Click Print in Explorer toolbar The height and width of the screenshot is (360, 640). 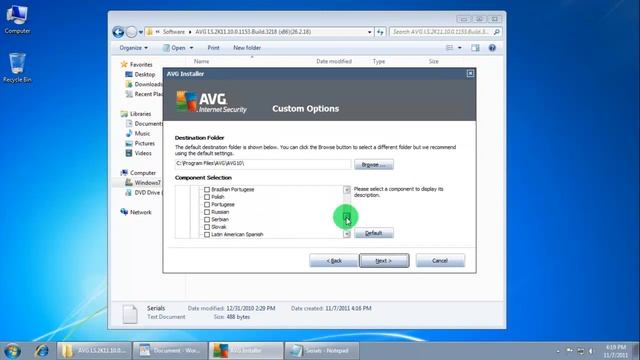[213, 48]
